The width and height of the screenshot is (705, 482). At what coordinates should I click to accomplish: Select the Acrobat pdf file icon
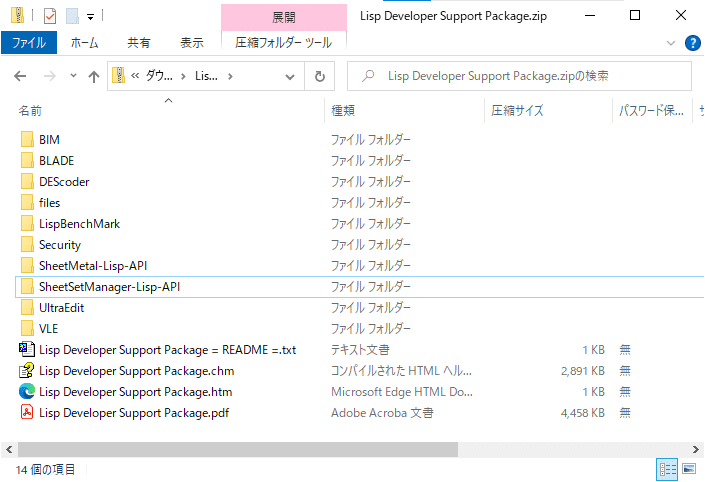pyautogui.click(x=27, y=412)
